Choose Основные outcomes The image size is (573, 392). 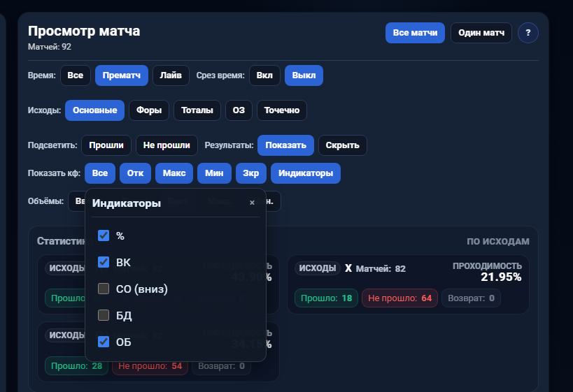pyautogui.click(x=94, y=110)
